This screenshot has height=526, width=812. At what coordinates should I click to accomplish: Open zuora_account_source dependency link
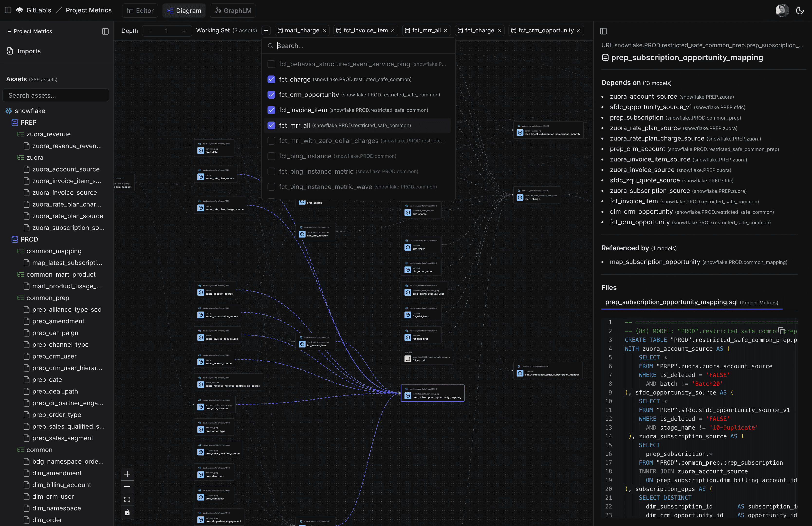[644, 97]
